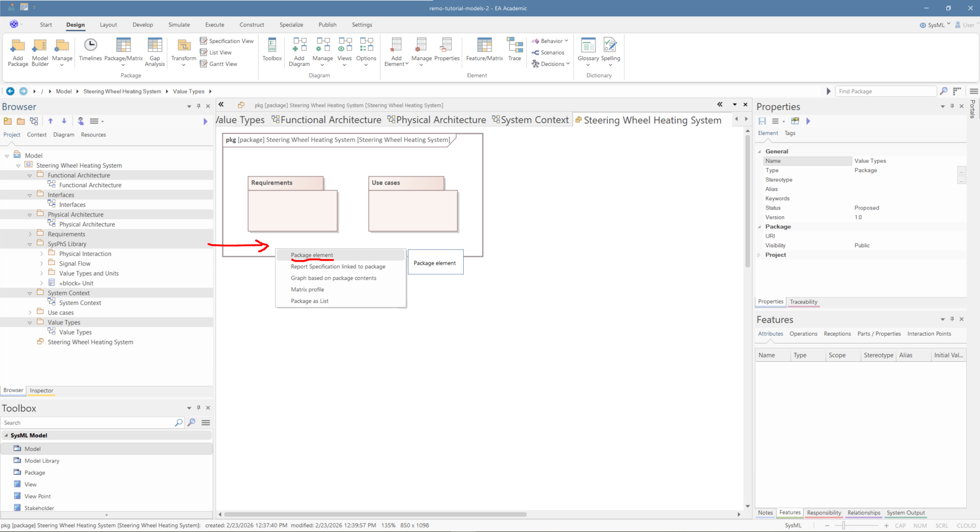Click the Find Package search field
The image size is (980, 532).
coord(885,91)
